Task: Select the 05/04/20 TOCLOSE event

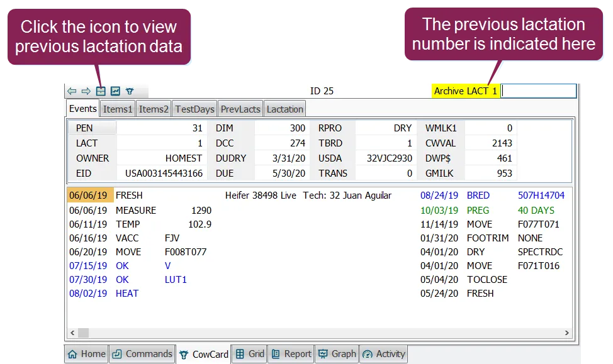Action: (464, 280)
